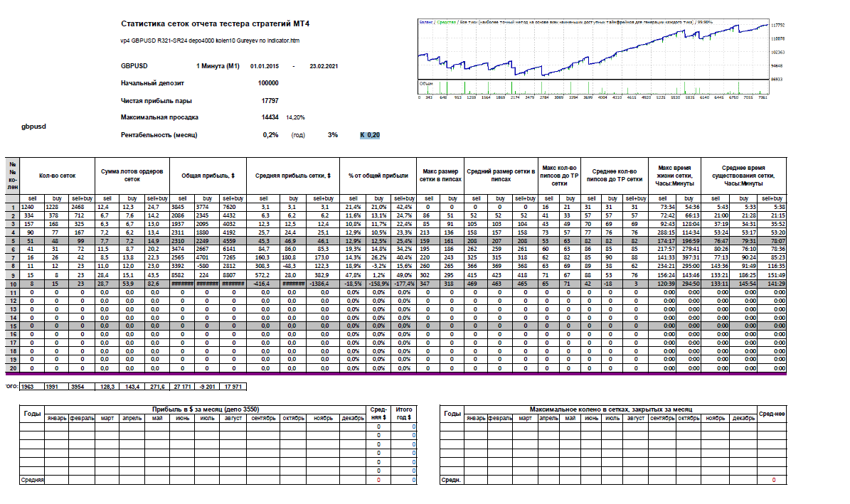The height and width of the screenshot is (504, 850).
Task: Open the balance equity chart thumbnail
Action: coord(593,58)
